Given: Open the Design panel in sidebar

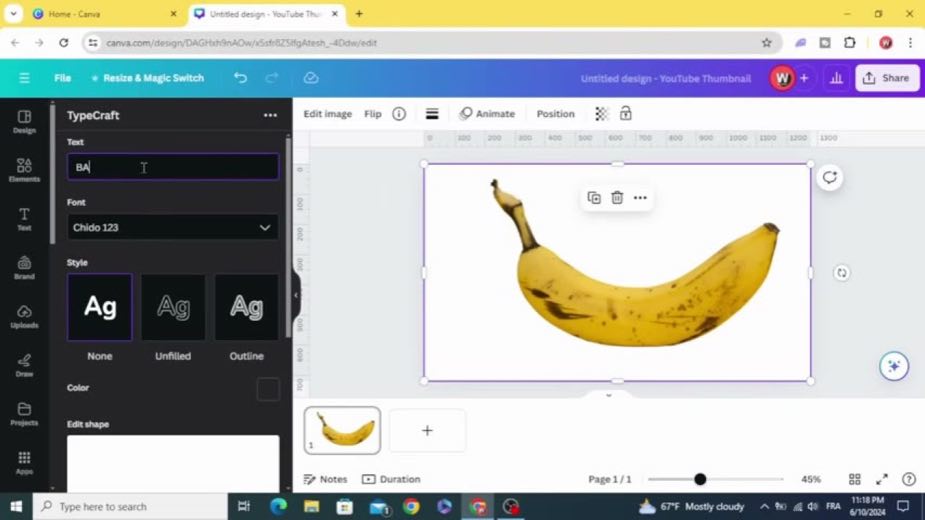Looking at the screenshot, I should pos(24,122).
